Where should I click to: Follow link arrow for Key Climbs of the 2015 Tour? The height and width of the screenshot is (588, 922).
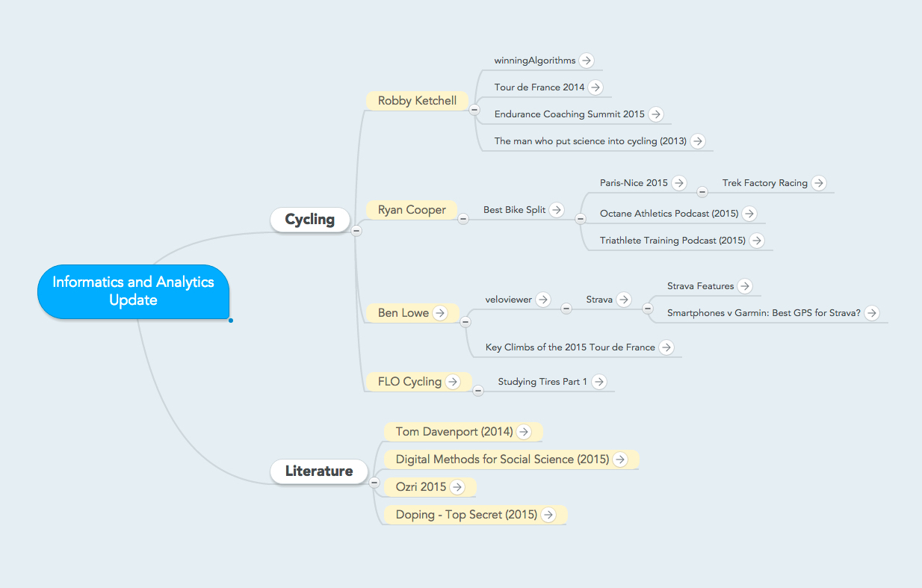tap(666, 347)
